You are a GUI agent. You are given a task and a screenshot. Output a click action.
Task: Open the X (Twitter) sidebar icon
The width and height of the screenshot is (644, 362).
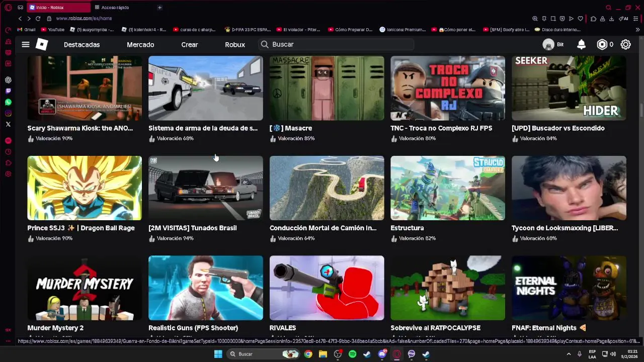(x=8, y=124)
